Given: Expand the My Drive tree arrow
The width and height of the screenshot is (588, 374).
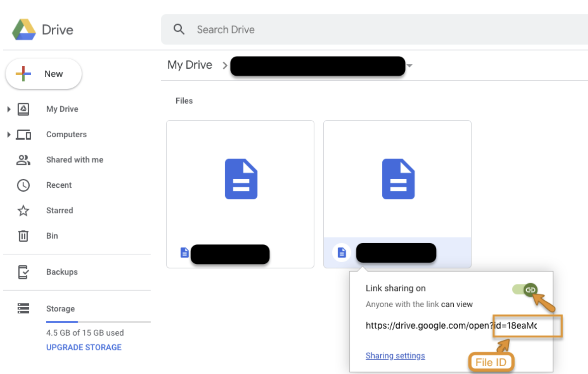Looking at the screenshot, I should pyautogui.click(x=8, y=109).
